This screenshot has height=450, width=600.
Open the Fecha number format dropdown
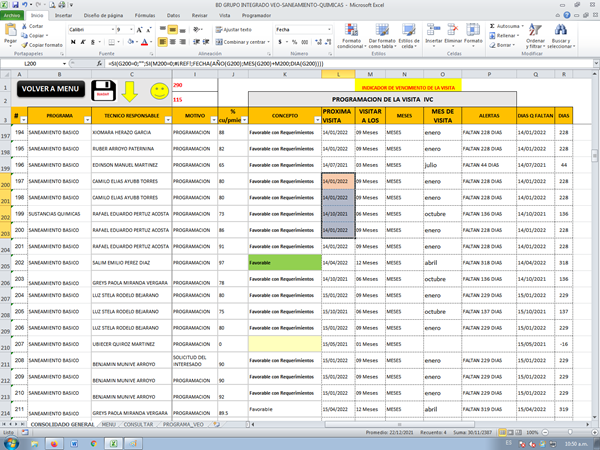pos(327,30)
